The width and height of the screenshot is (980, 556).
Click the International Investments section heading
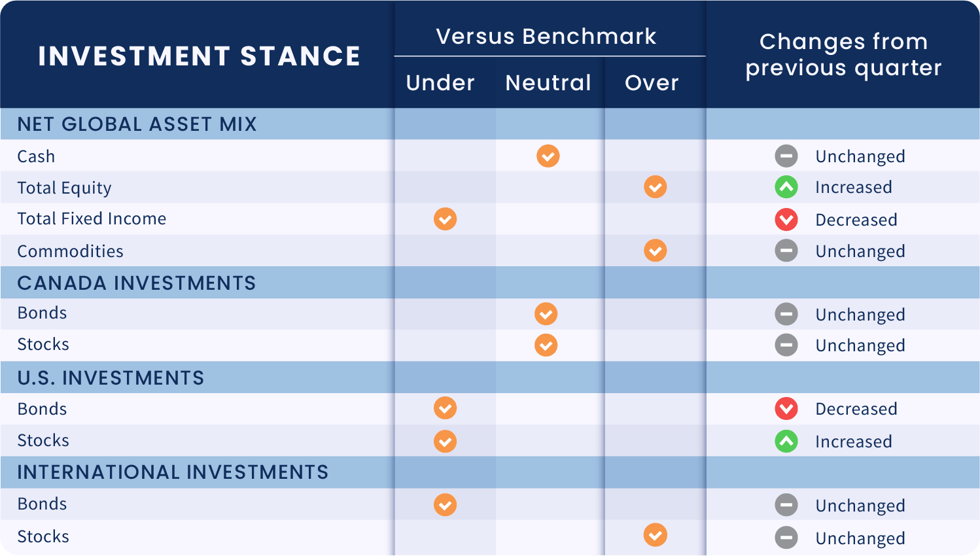pyautogui.click(x=173, y=472)
